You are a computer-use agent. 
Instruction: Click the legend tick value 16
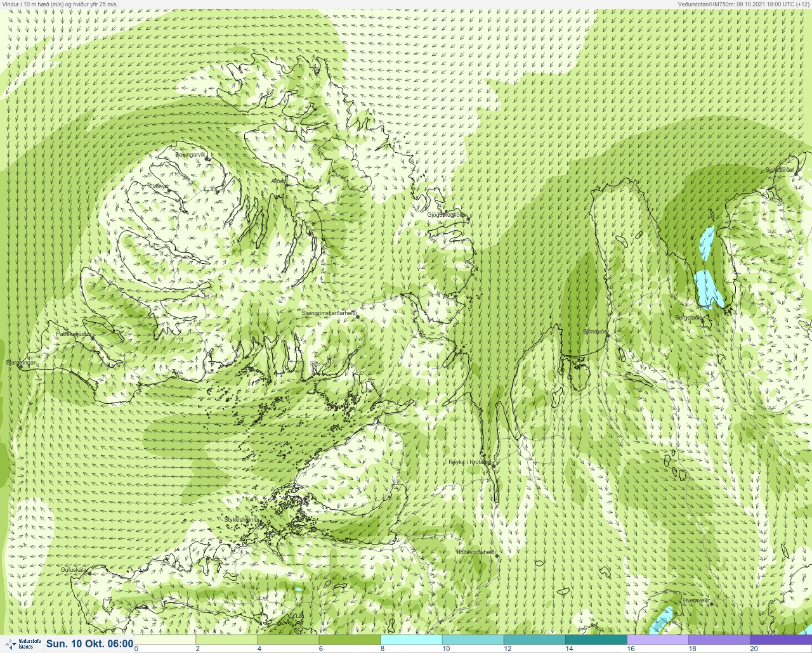point(631,649)
